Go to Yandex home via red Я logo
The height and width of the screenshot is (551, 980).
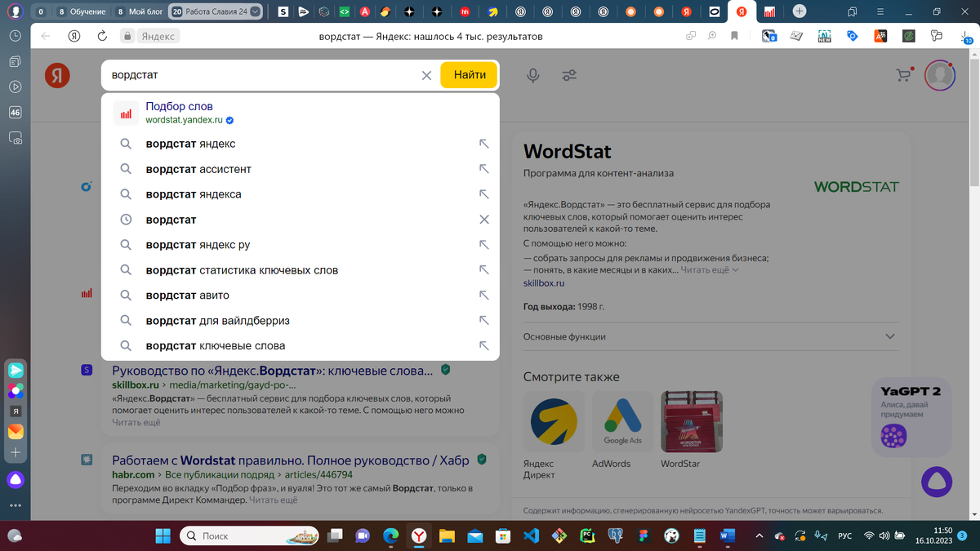[x=57, y=75]
